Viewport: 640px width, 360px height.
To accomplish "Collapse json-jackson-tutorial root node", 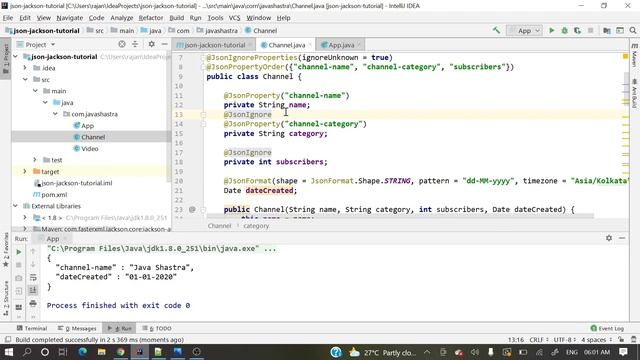I will click(x=16, y=56).
